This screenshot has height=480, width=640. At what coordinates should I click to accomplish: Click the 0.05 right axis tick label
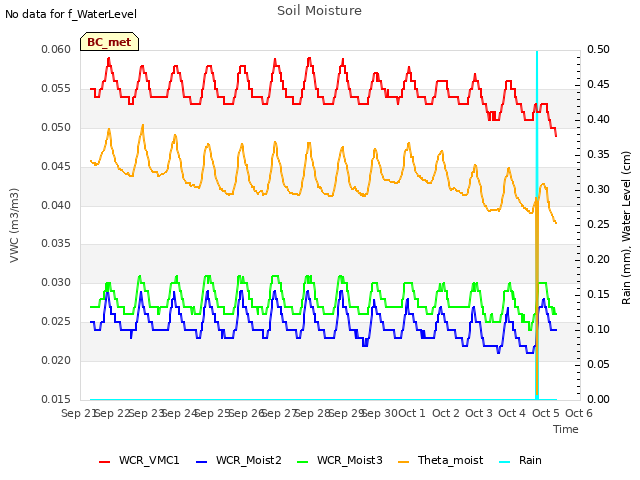tap(598, 364)
